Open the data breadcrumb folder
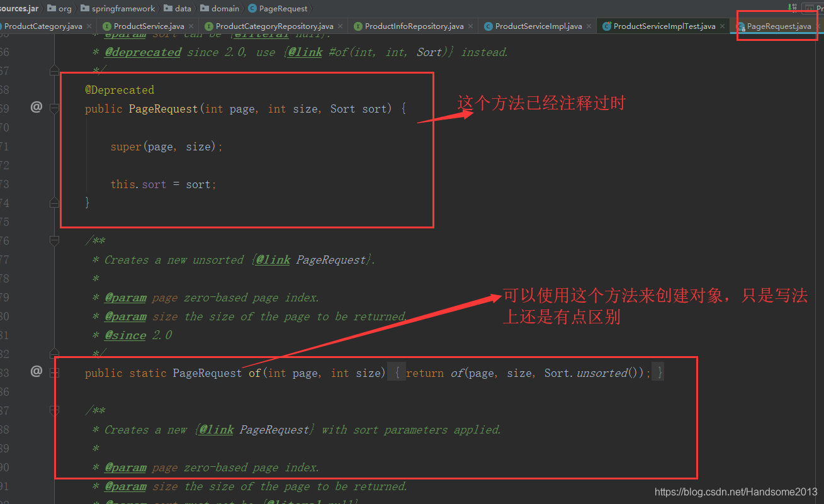This screenshot has width=824, height=504. (x=177, y=8)
